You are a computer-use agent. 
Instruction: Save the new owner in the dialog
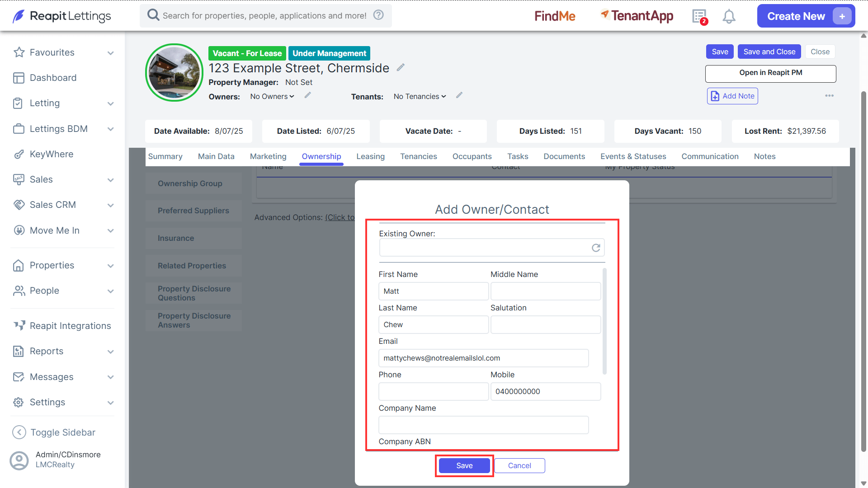(464, 466)
